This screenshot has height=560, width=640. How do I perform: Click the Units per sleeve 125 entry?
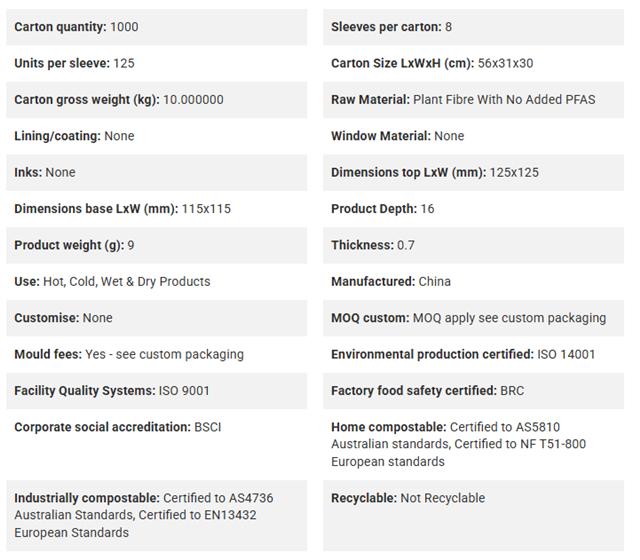157,63
